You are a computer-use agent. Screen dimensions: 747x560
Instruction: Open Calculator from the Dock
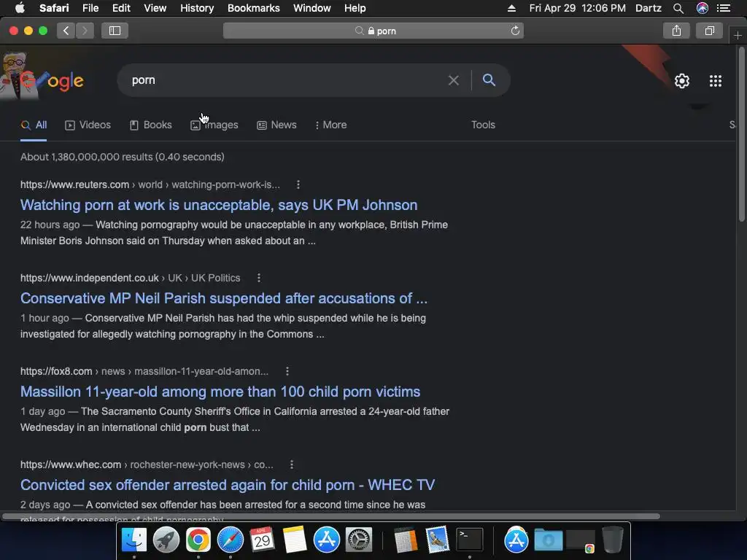406,540
